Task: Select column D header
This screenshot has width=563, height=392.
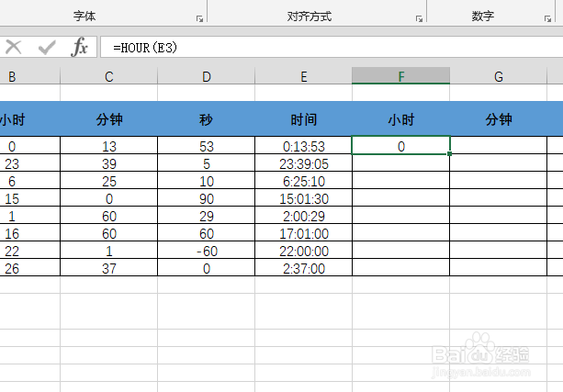Action: [x=207, y=76]
